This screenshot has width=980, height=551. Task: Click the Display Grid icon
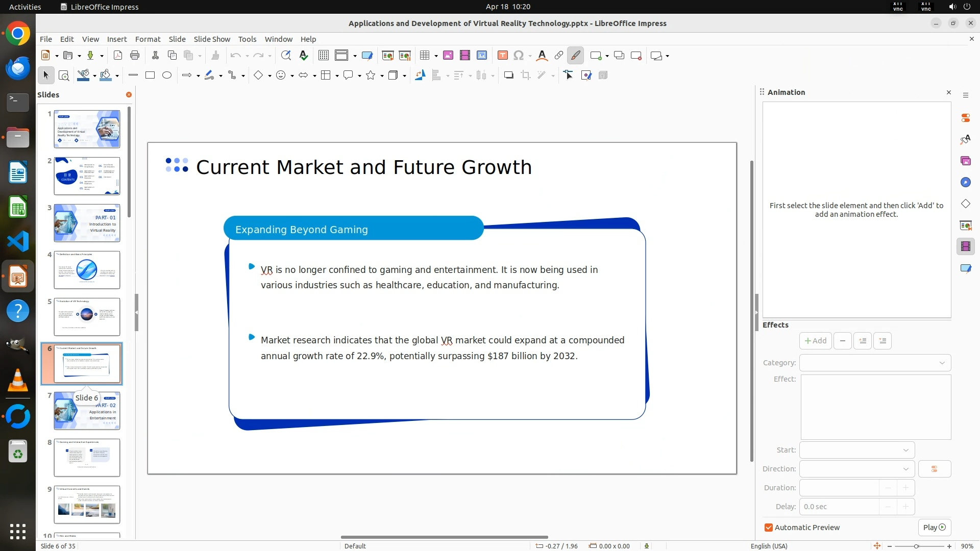(x=323, y=56)
